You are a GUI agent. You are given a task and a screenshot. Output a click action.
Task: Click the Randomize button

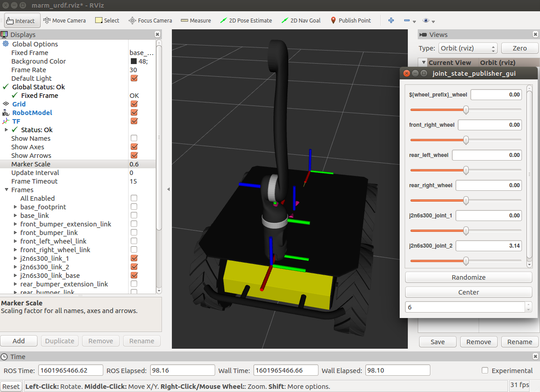tap(468, 277)
